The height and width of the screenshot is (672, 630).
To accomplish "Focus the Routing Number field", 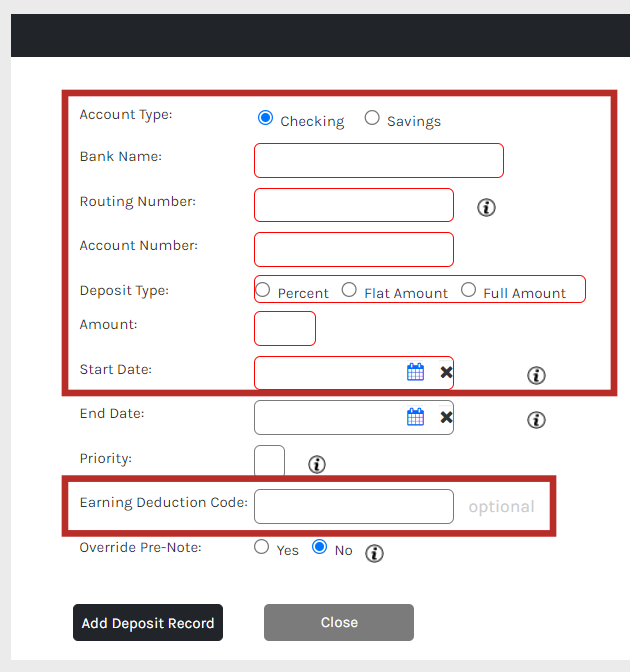I will point(354,205).
